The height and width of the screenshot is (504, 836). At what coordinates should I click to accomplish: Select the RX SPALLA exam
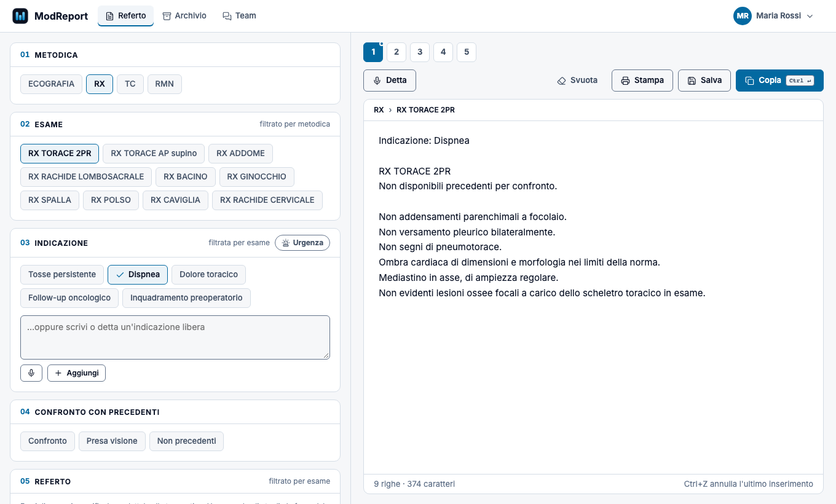50,200
